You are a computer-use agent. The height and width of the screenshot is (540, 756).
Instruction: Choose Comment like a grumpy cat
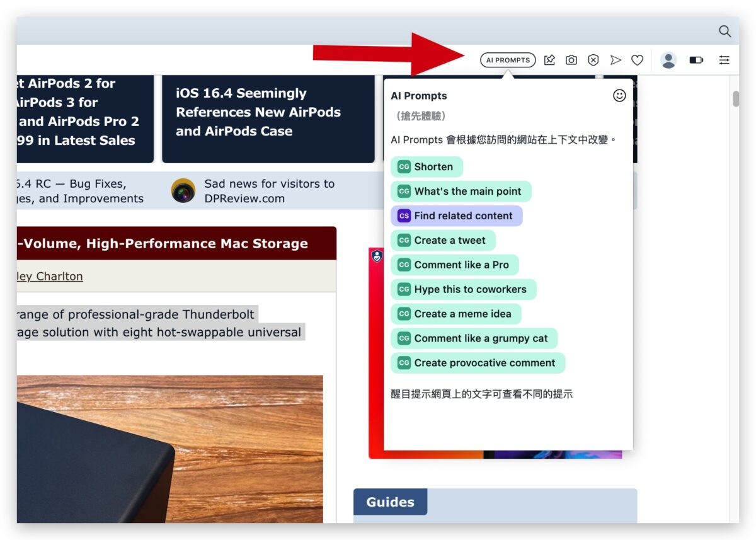click(x=474, y=339)
